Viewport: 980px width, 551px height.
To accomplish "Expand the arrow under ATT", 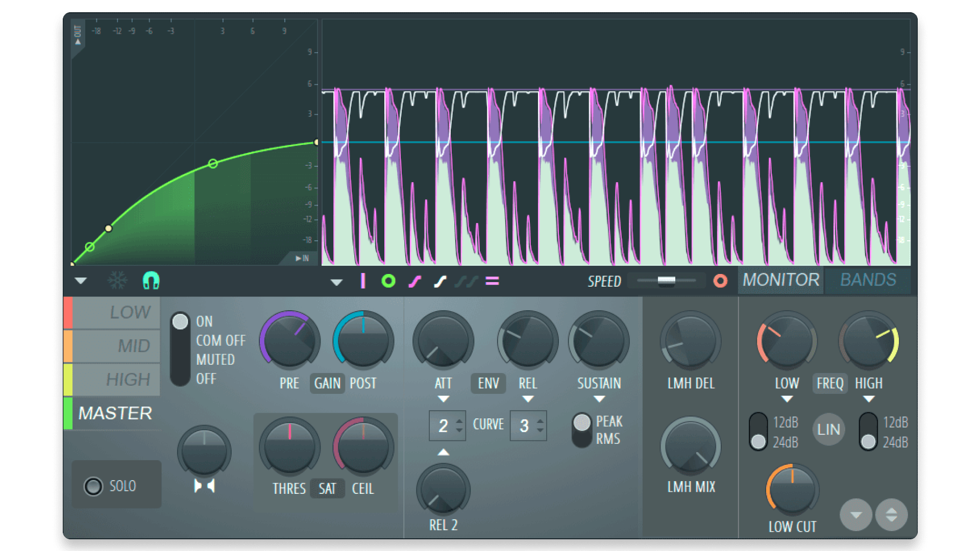I will pyautogui.click(x=443, y=399).
